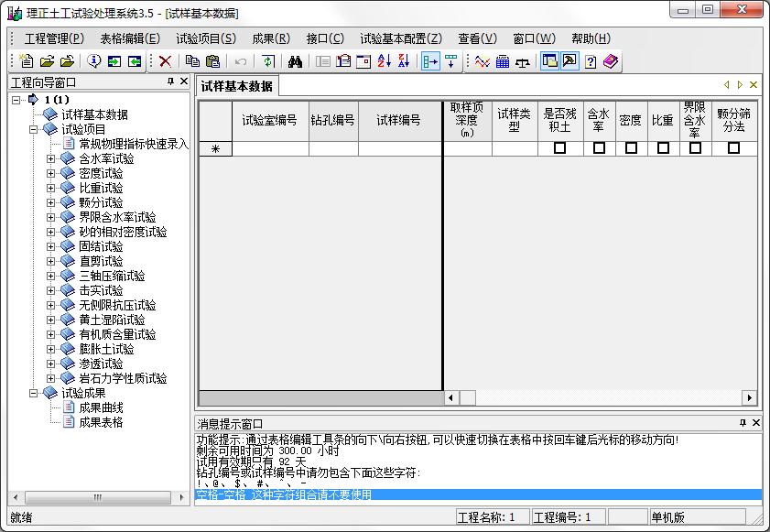The height and width of the screenshot is (532, 770).
Task: Open the 试验项目(S) menu
Action: point(206,38)
